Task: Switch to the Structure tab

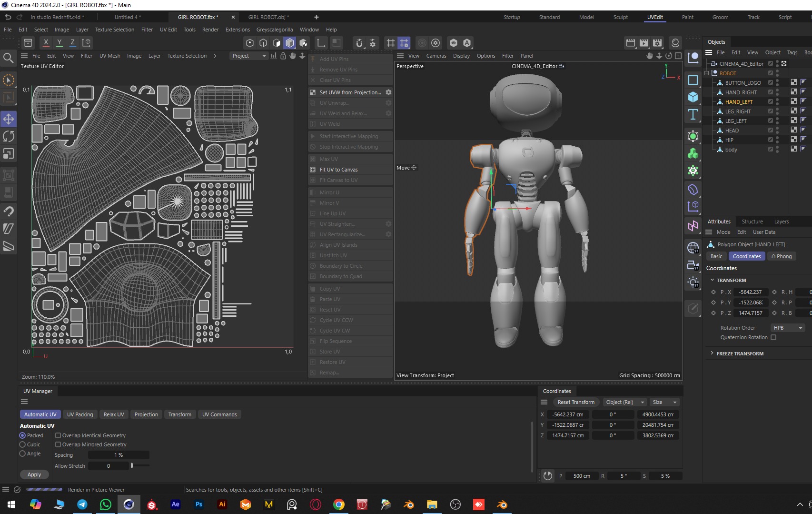Action: 752,222
